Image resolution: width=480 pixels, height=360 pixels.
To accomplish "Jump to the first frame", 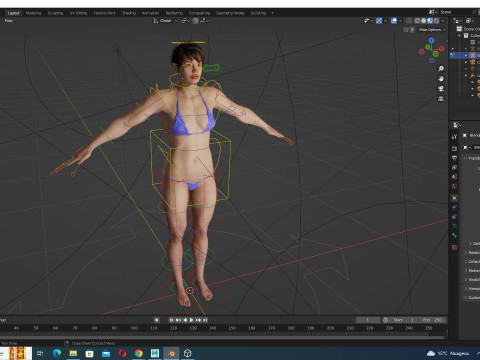I will click(172, 320).
